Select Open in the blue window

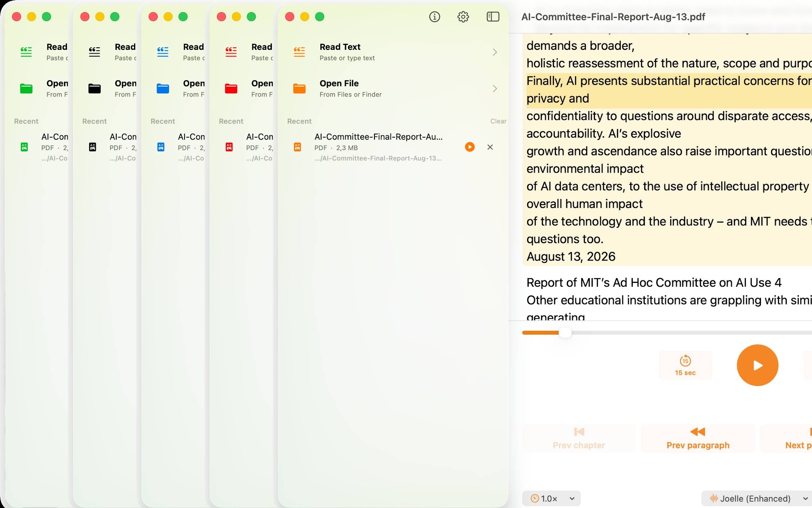point(180,88)
